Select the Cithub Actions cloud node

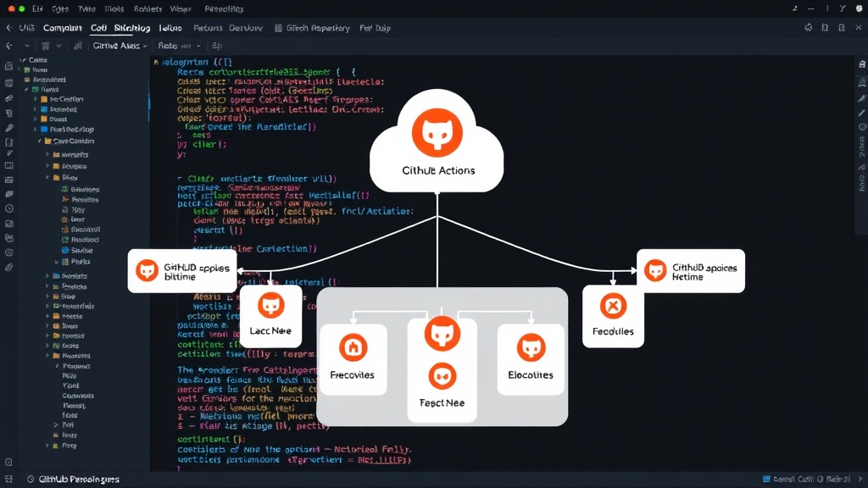437,141
